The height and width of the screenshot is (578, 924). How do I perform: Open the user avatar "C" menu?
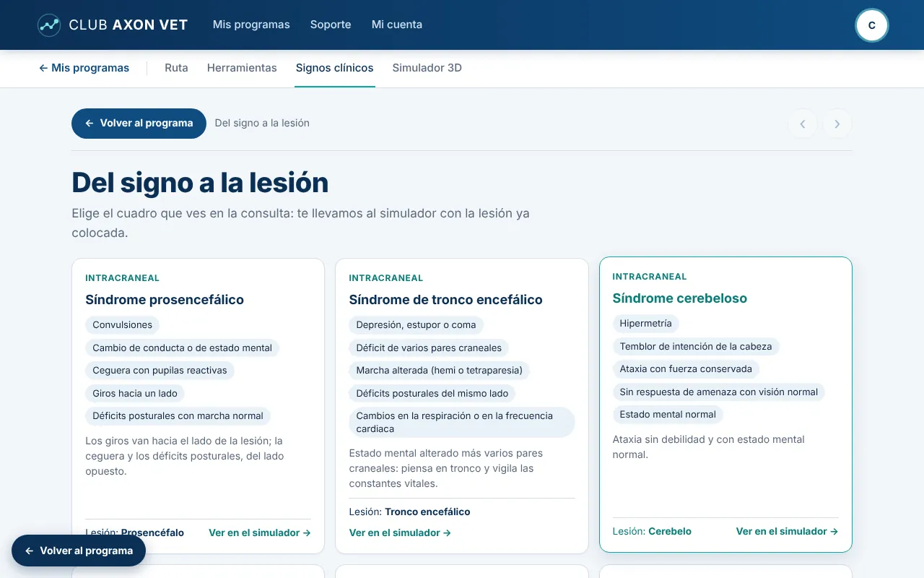[871, 25]
